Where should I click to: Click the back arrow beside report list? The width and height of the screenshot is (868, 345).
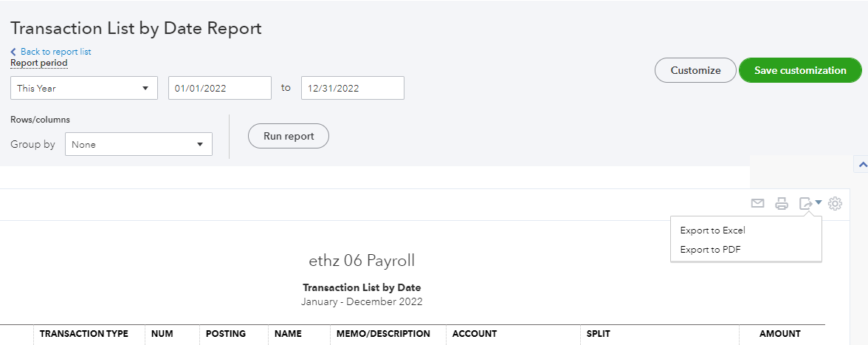pyautogui.click(x=13, y=52)
